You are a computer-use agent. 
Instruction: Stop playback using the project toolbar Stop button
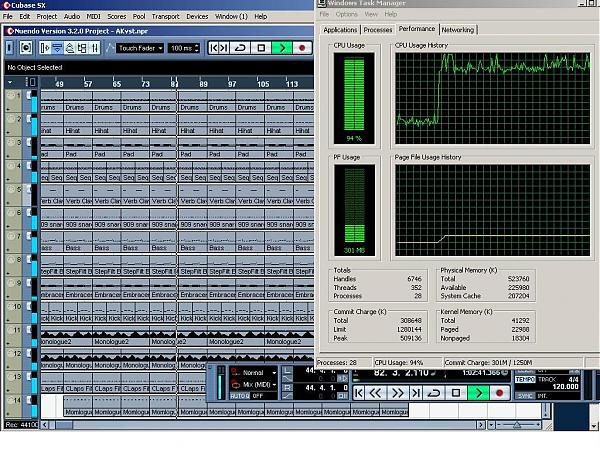[262, 48]
